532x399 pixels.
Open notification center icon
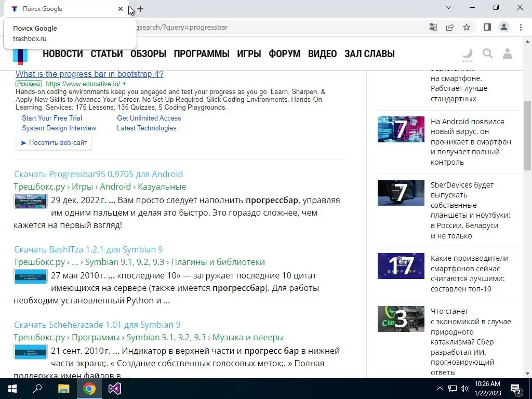[516, 389]
